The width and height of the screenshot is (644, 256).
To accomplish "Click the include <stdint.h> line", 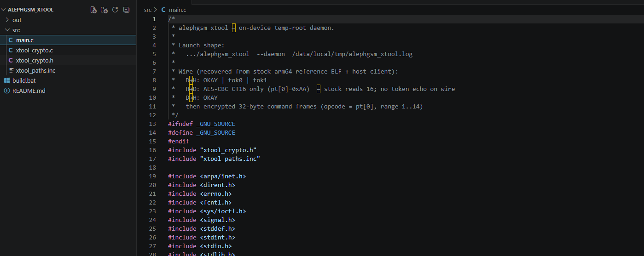I will [202, 237].
